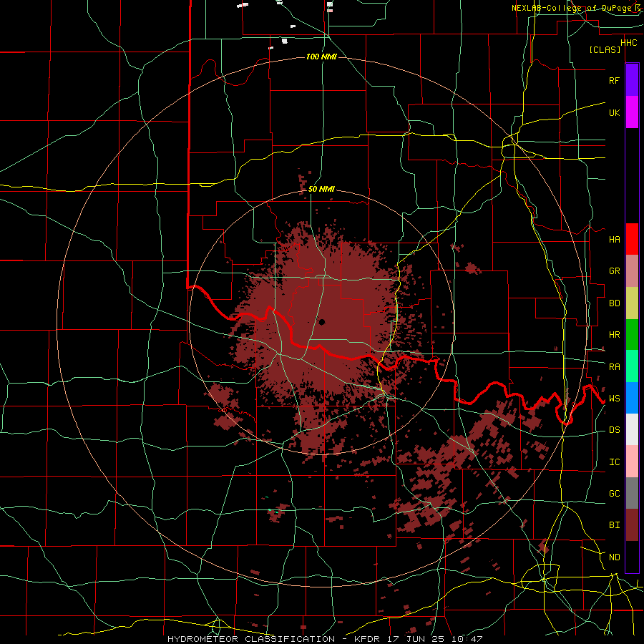Screen dimensions: 644x644
Task: Click the WS legend label
Action: click(x=614, y=399)
